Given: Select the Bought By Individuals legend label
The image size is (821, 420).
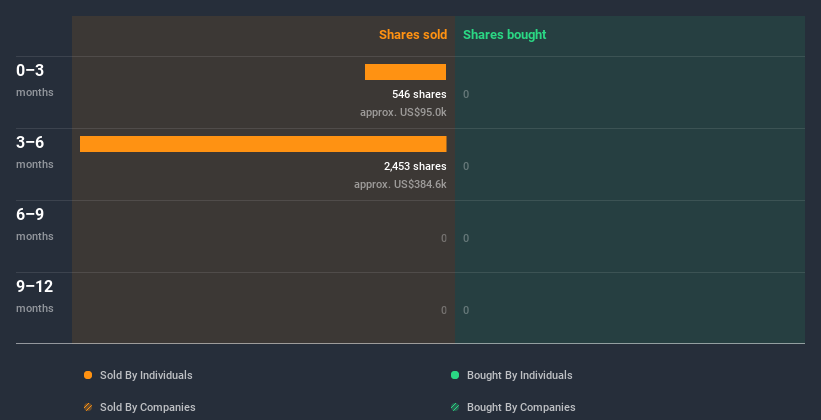Looking at the screenshot, I should pos(519,375).
